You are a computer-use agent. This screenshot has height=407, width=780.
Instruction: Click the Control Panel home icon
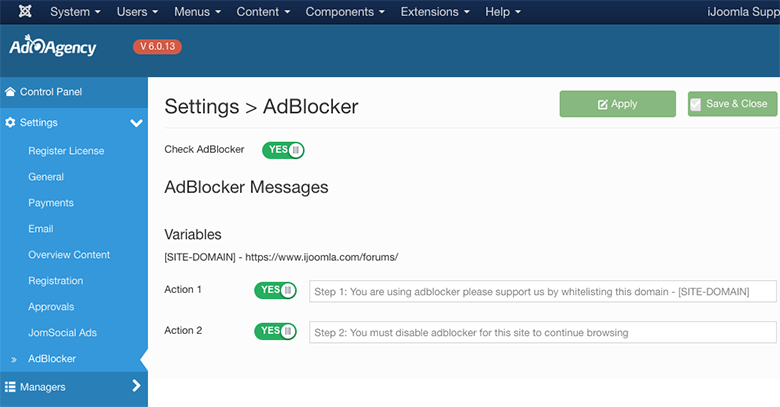(x=10, y=92)
